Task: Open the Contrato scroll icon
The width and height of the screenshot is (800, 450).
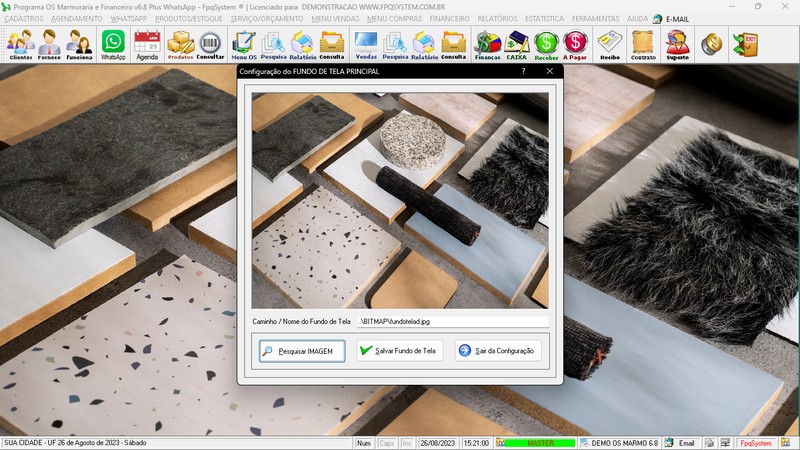Action: (643, 45)
